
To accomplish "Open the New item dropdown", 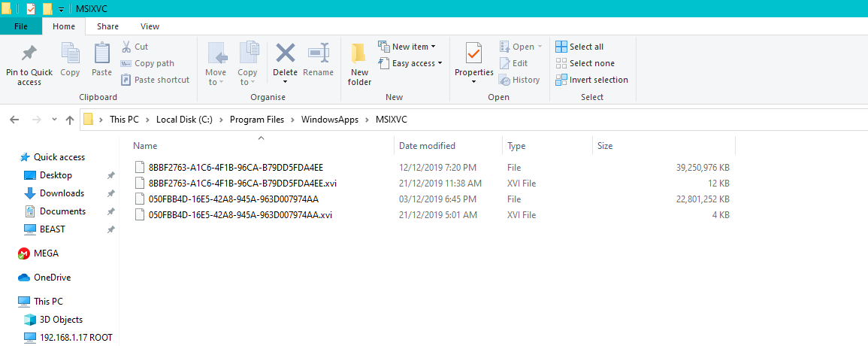I will click(407, 47).
